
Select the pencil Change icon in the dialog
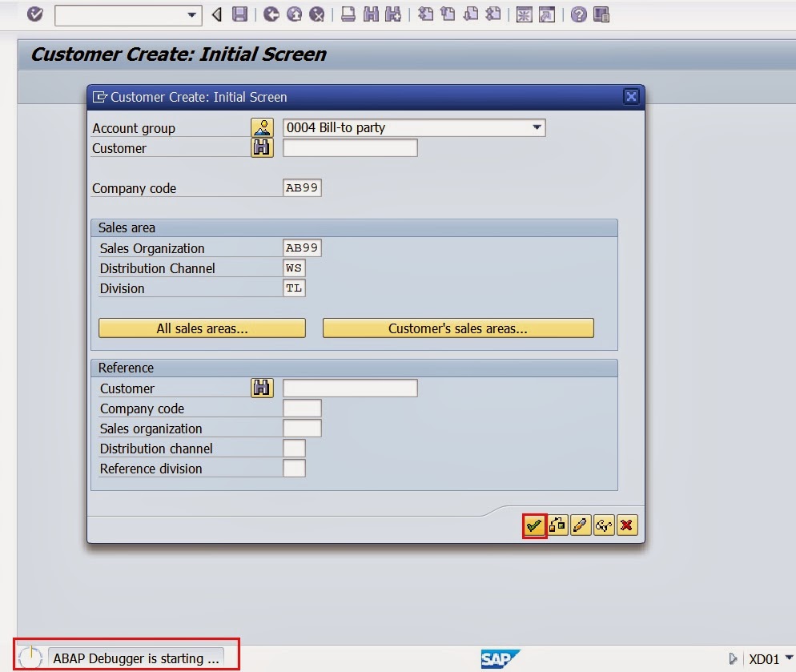[x=581, y=525]
